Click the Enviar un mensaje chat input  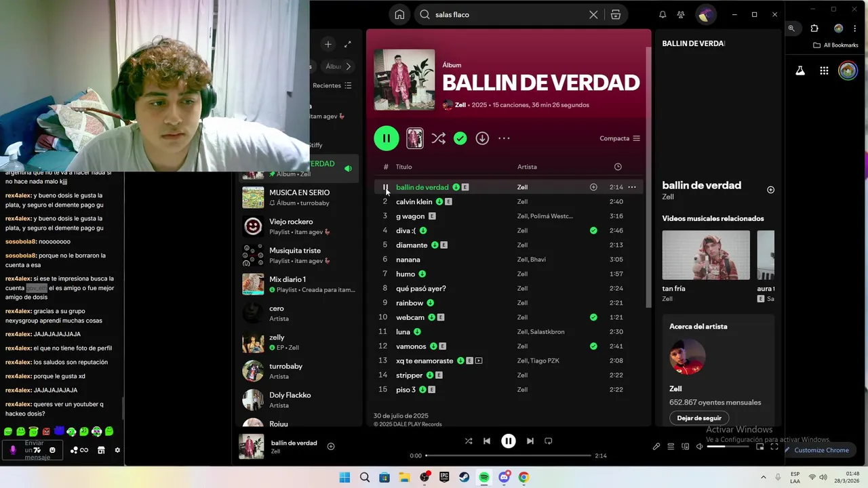pyautogui.click(x=33, y=450)
